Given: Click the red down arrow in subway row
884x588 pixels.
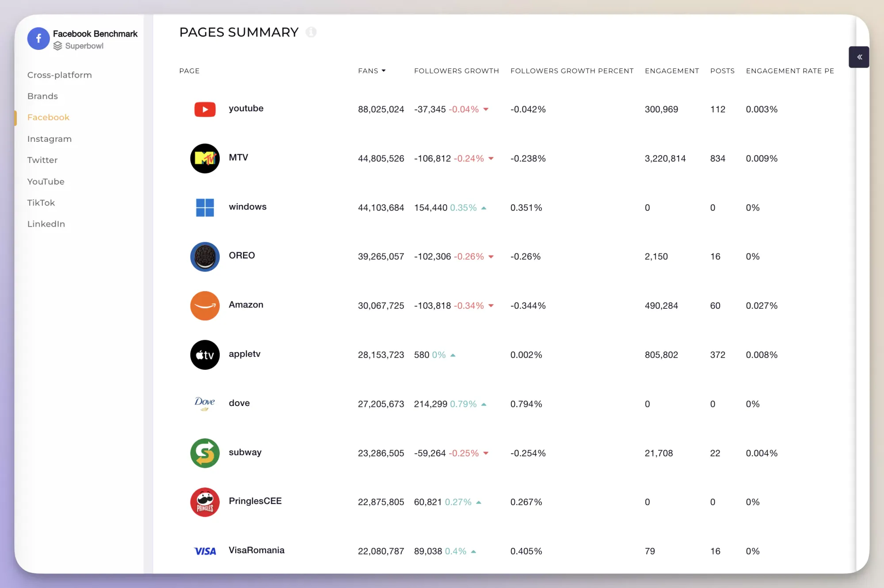Looking at the screenshot, I should 486,453.
